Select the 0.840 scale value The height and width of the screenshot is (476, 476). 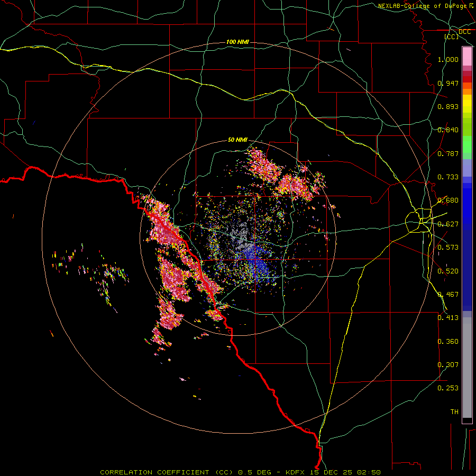pos(448,130)
